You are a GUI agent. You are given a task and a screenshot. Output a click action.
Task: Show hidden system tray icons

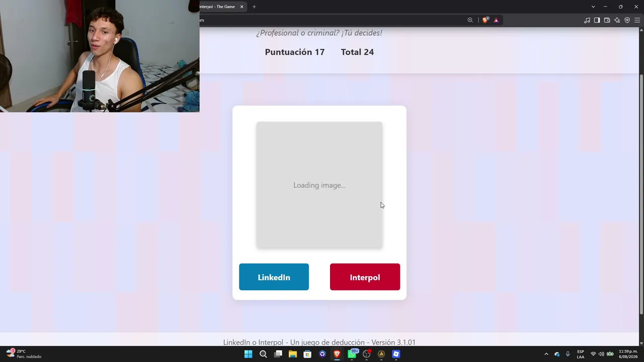click(546, 354)
